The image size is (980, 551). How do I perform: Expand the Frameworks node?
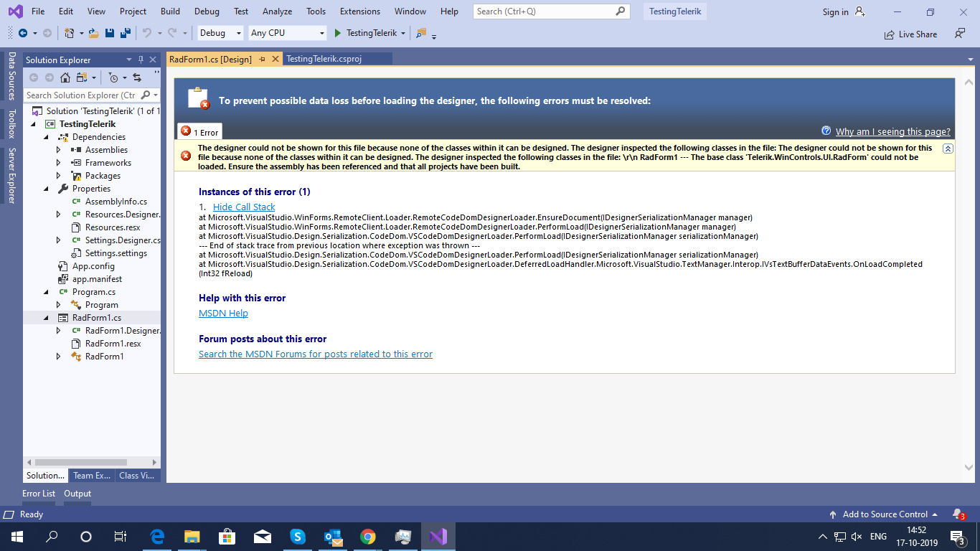click(x=60, y=163)
